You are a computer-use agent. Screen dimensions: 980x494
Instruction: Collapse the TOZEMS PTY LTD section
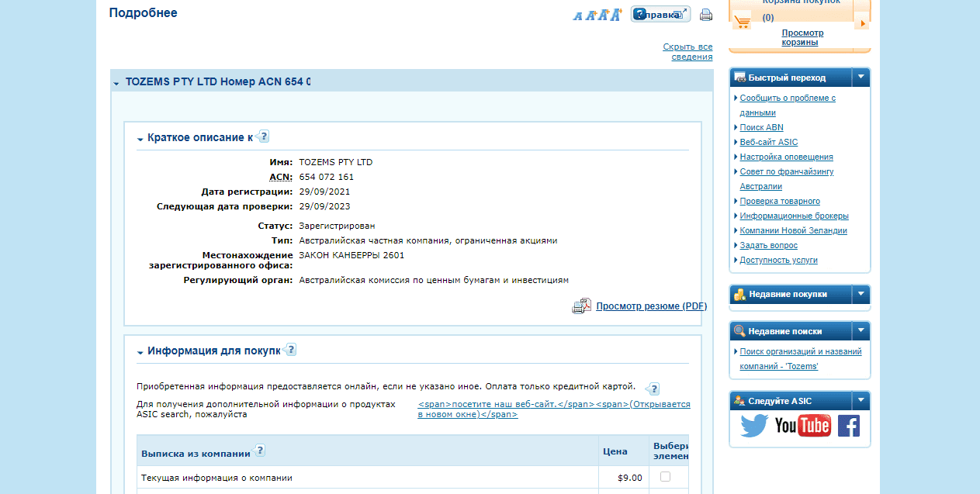(x=116, y=82)
